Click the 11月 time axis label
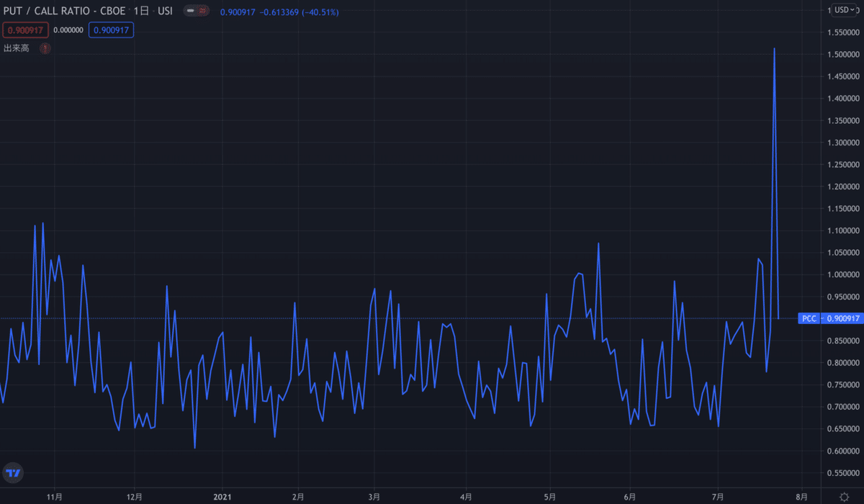This screenshot has height=504, width=864. [54, 497]
